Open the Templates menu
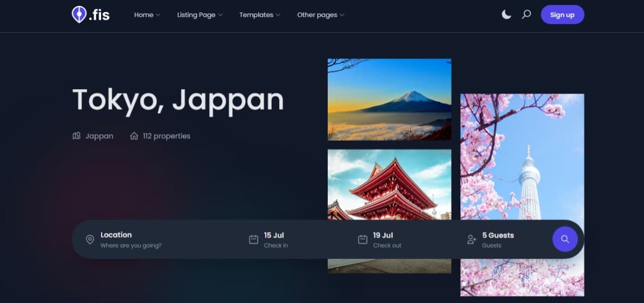This screenshot has height=303, width=644. coord(260,15)
